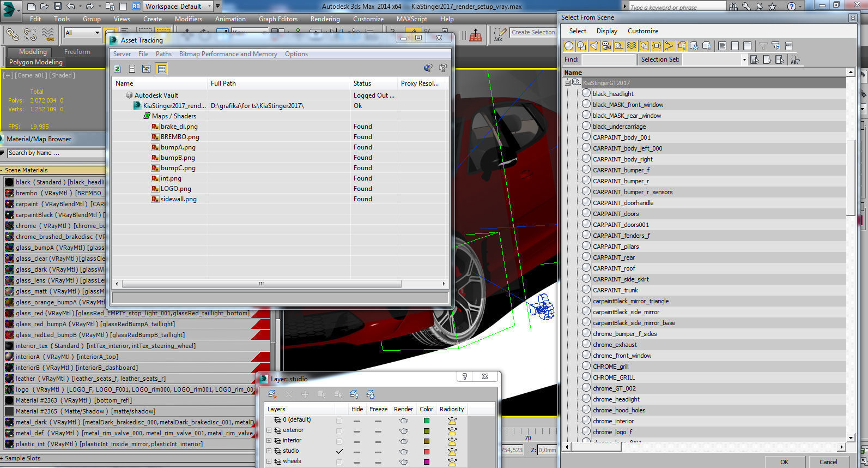The width and height of the screenshot is (868, 468).
Task: Click Refresh icon in Asset Tracking
Action: tap(117, 69)
